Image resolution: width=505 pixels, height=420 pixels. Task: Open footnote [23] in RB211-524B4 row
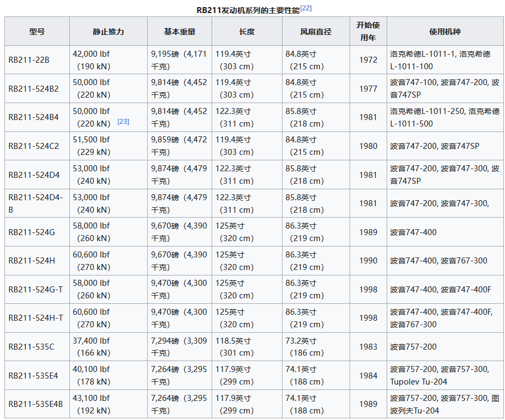[x=123, y=122]
